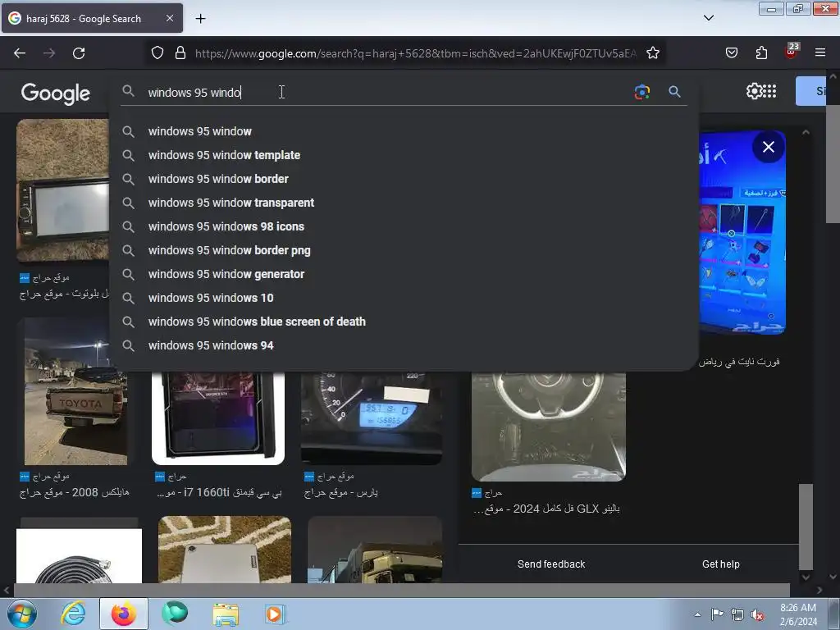Bookmark this page with star icon
The image size is (840, 630).
pos(652,53)
